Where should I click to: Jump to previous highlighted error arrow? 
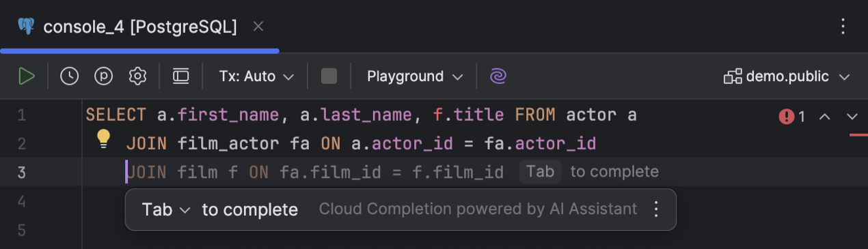coord(825,117)
